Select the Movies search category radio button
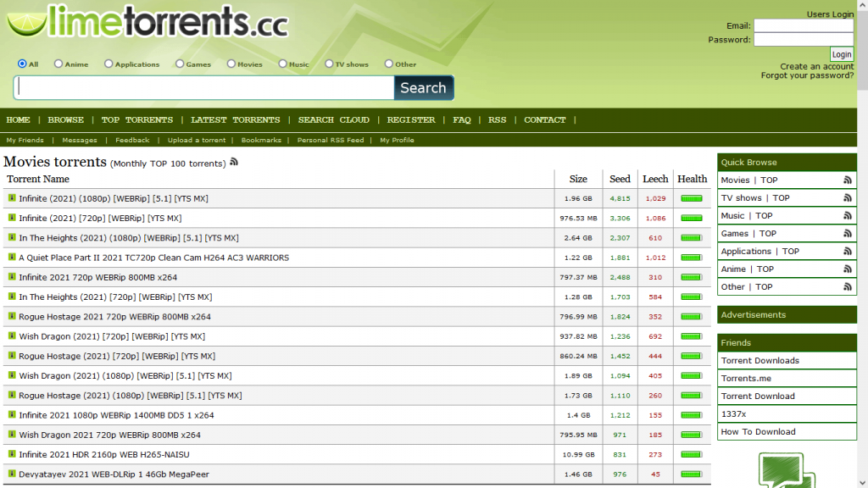868x488 pixels. tap(231, 64)
